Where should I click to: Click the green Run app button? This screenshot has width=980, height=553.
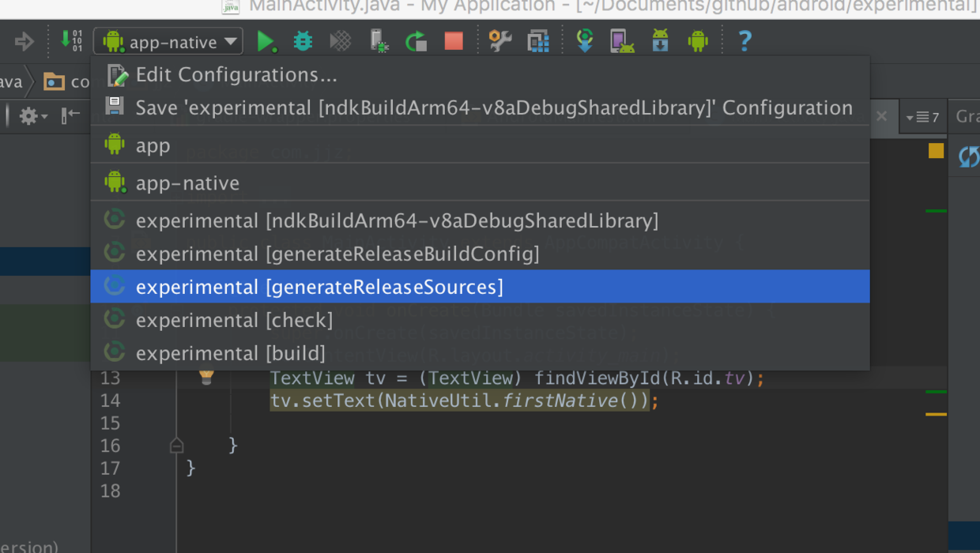[266, 41]
